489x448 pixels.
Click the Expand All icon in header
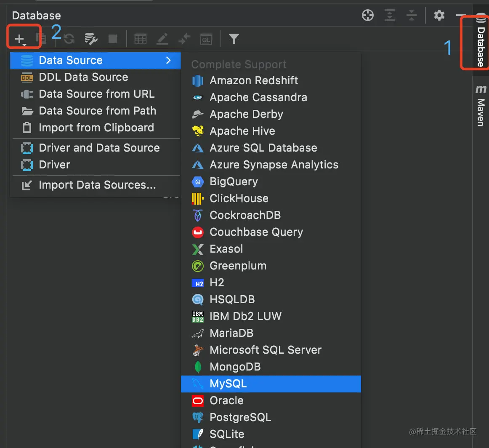point(390,15)
